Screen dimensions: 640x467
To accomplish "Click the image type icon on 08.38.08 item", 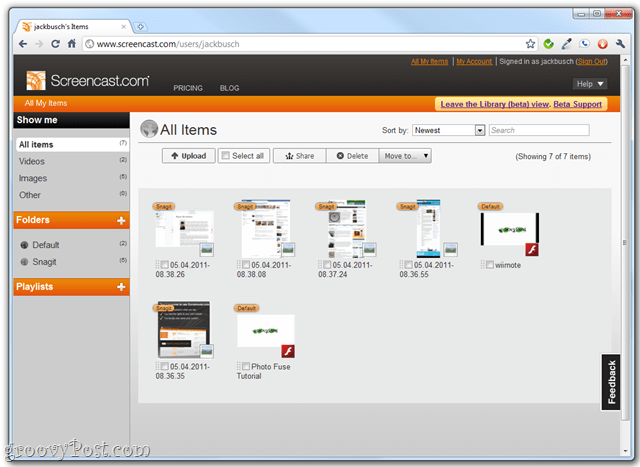I will 288,249.
